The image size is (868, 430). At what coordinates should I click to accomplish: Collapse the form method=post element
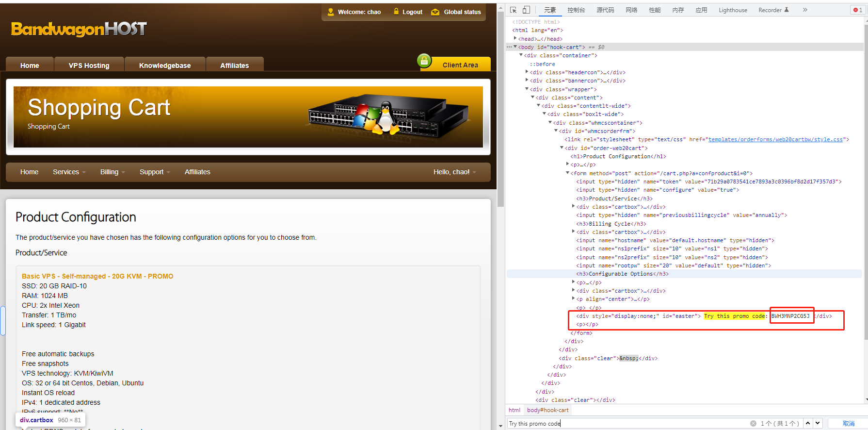click(x=567, y=173)
